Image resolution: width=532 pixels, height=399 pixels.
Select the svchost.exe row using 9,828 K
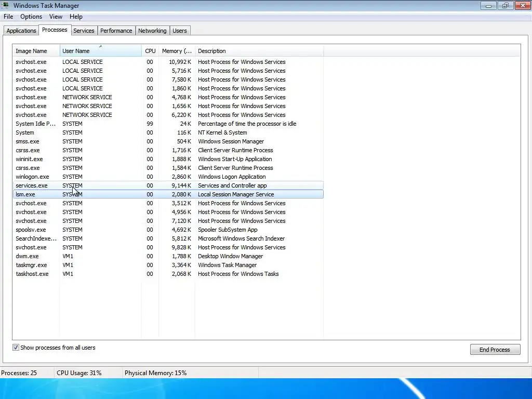pyautogui.click(x=168, y=247)
